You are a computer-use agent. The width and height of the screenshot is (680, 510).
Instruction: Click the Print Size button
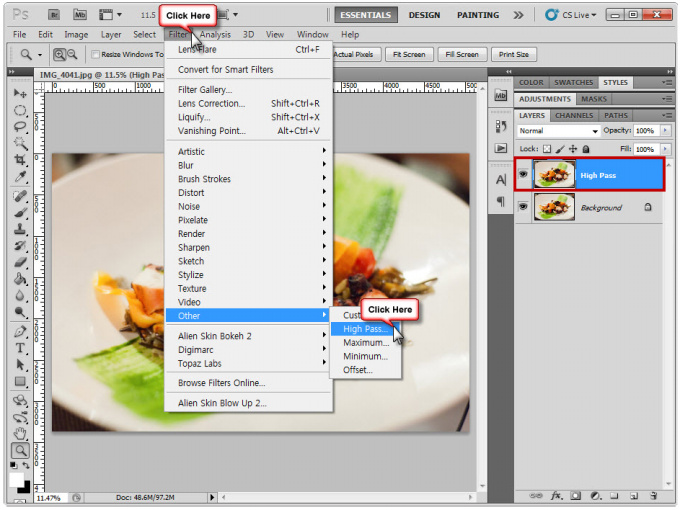click(x=513, y=55)
